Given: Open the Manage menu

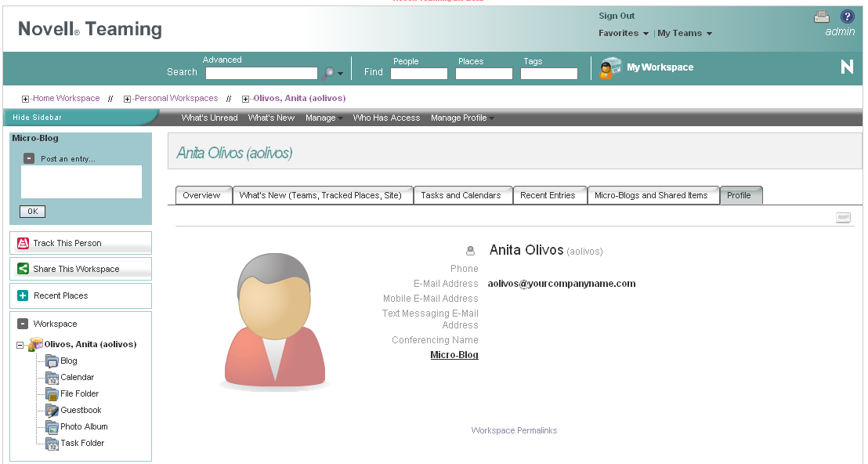Looking at the screenshot, I should 323,117.
